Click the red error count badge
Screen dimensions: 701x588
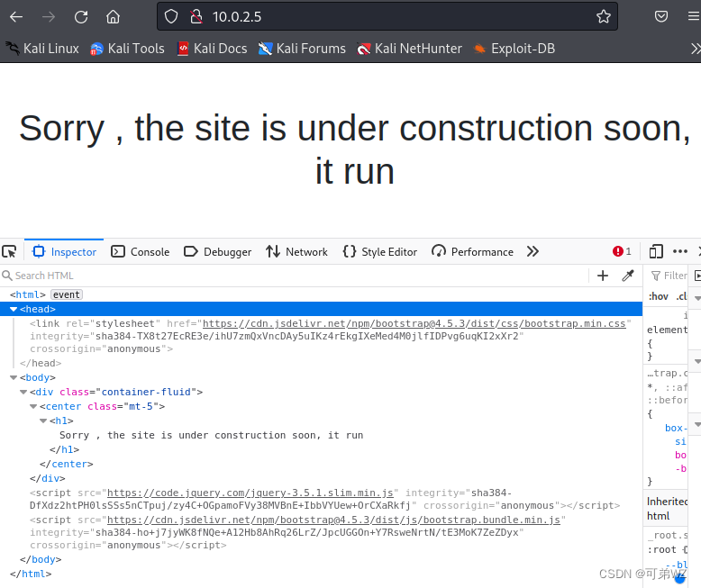622,251
